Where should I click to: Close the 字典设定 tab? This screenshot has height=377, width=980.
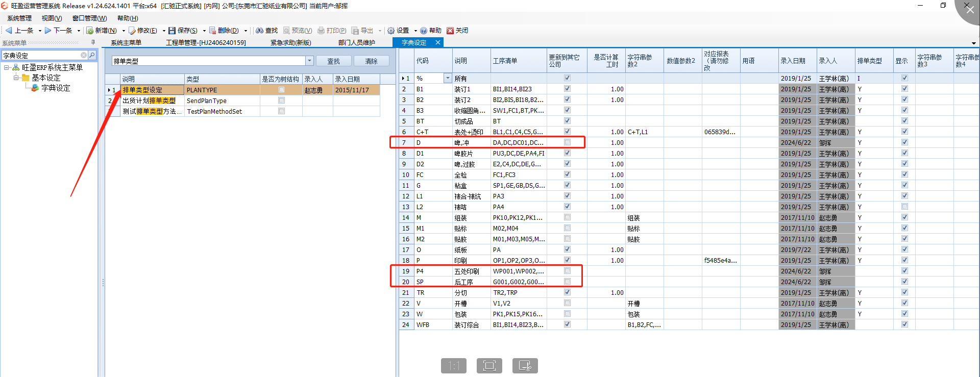click(437, 43)
